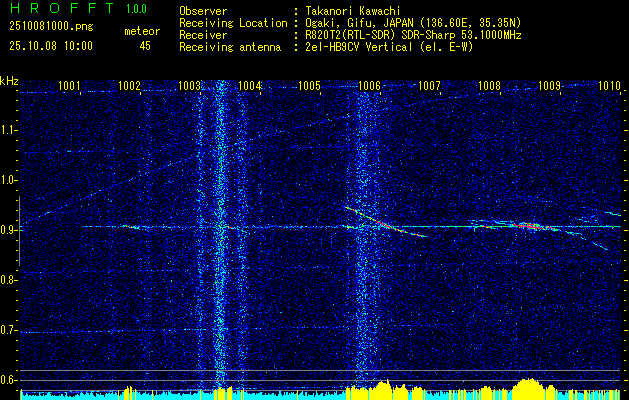This screenshot has width=629, height=400.
Task: Click the Receiver label
Action: click(x=203, y=35)
